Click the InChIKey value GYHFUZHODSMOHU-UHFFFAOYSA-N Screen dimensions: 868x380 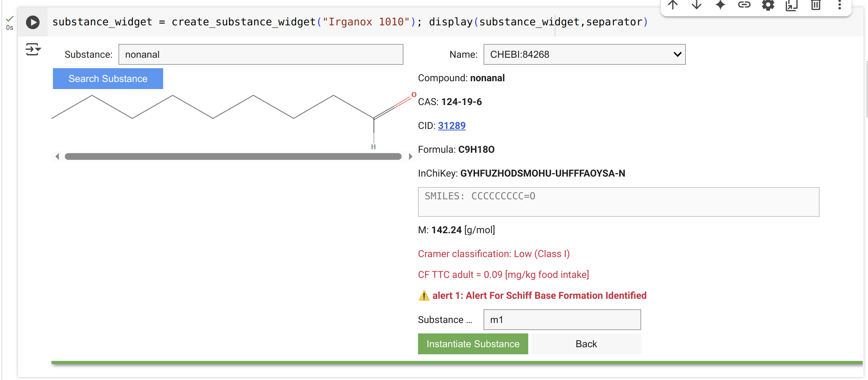(x=543, y=173)
